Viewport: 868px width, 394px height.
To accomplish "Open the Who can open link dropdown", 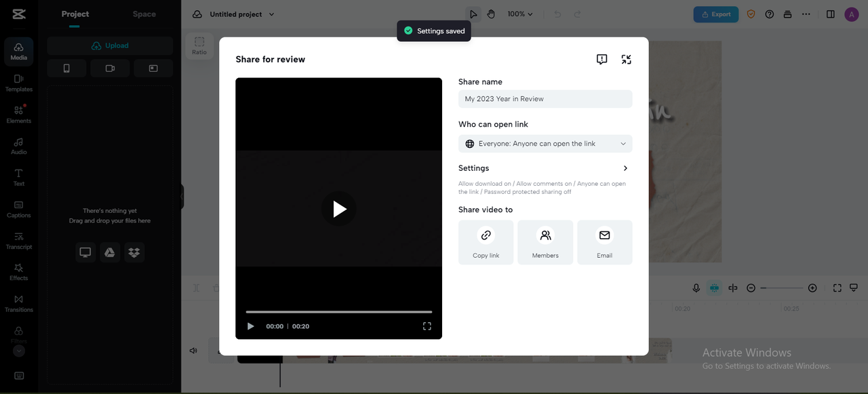I will [545, 144].
